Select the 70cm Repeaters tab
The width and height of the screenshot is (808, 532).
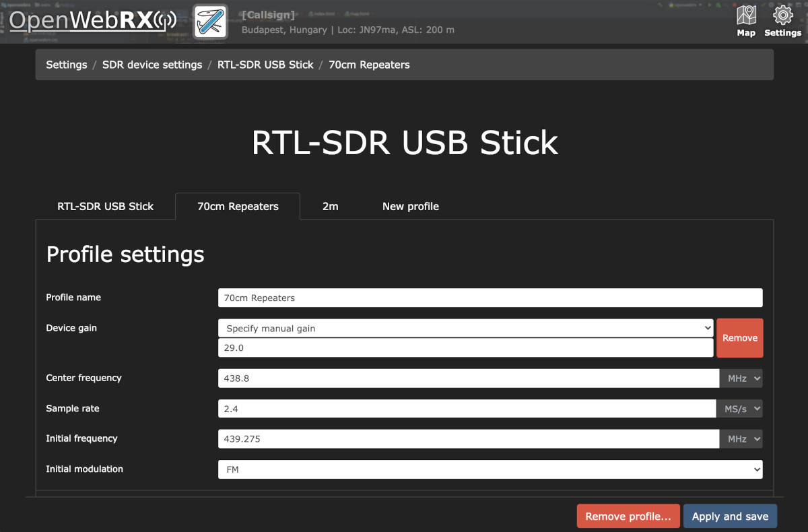[238, 206]
